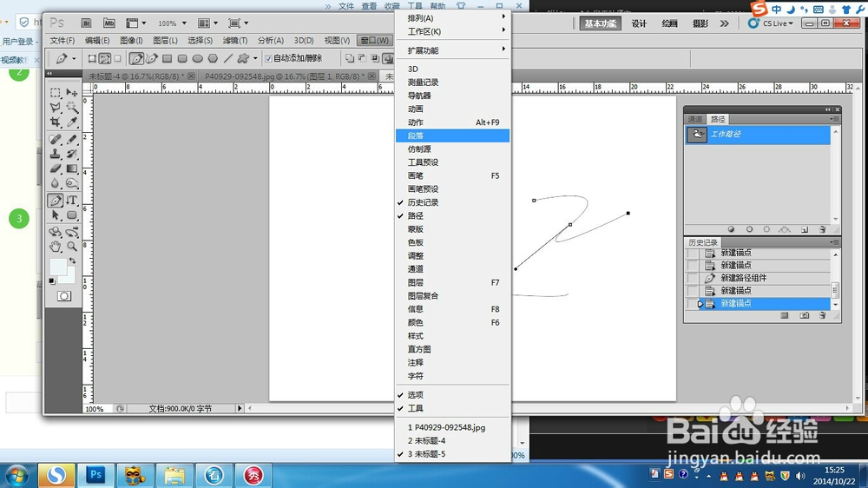The width and height of the screenshot is (868, 488).
Task: Reset default foreground and background colors
Action: [52, 281]
